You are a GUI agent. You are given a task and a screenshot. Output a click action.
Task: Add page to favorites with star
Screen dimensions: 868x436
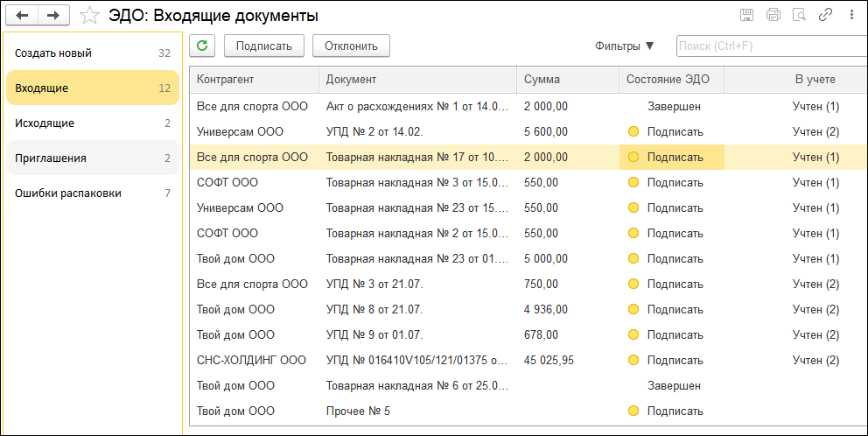click(88, 16)
